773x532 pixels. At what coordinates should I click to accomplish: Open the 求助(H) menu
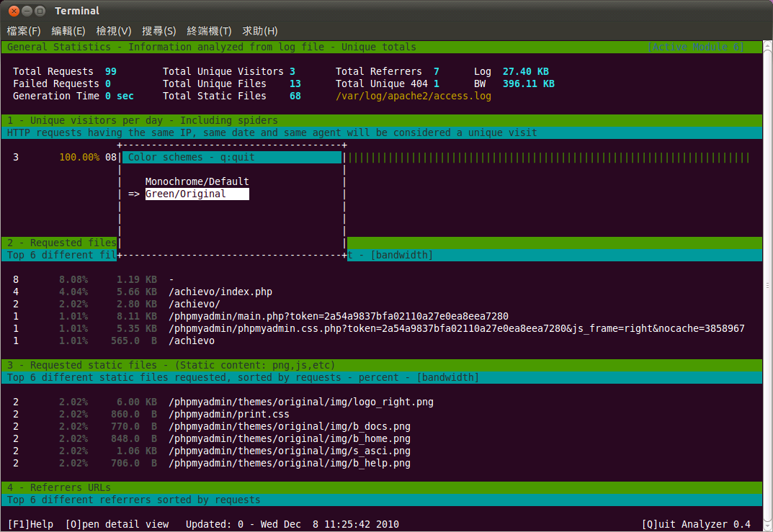pos(260,31)
